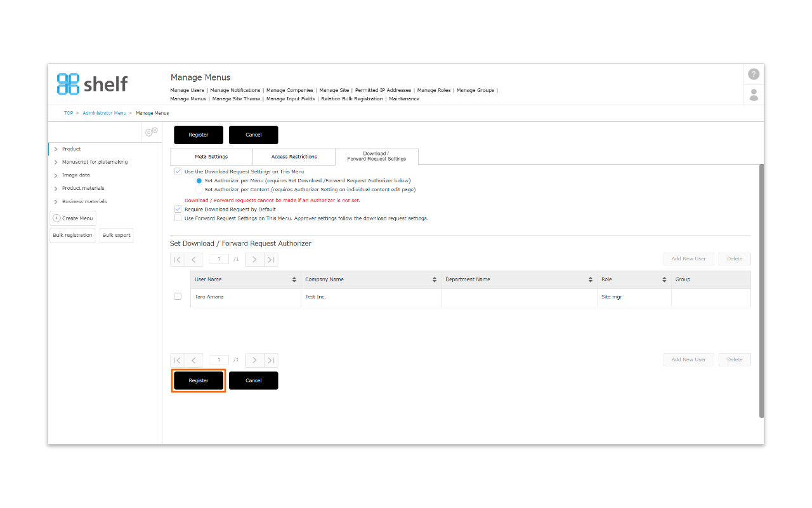Select the Taro Amana row checkbox
812x508 pixels.
178,297
